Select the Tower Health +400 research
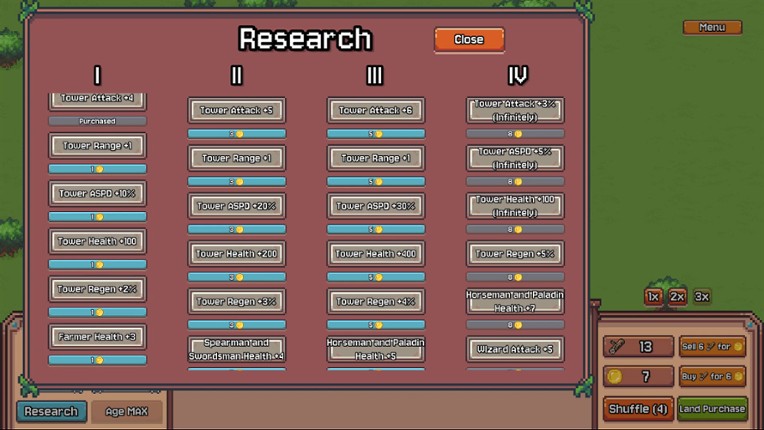 coord(375,254)
